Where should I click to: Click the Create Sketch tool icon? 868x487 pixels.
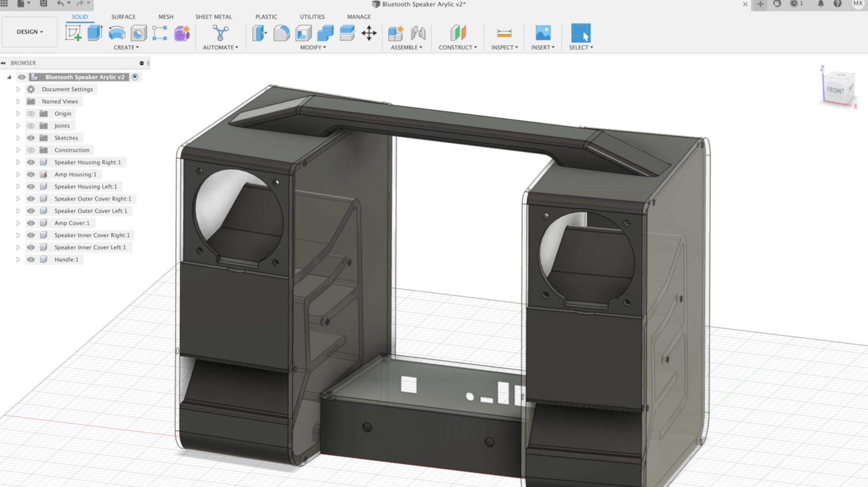click(73, 33)
